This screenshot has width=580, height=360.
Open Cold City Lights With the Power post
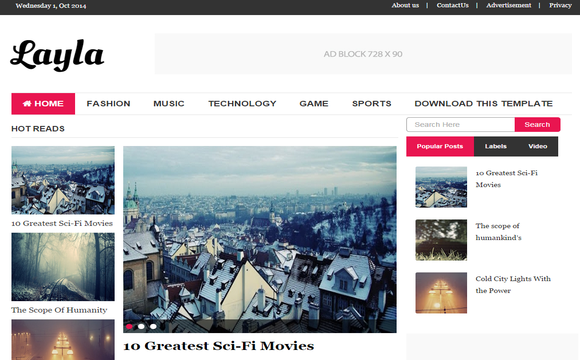(x=513, y=285)
